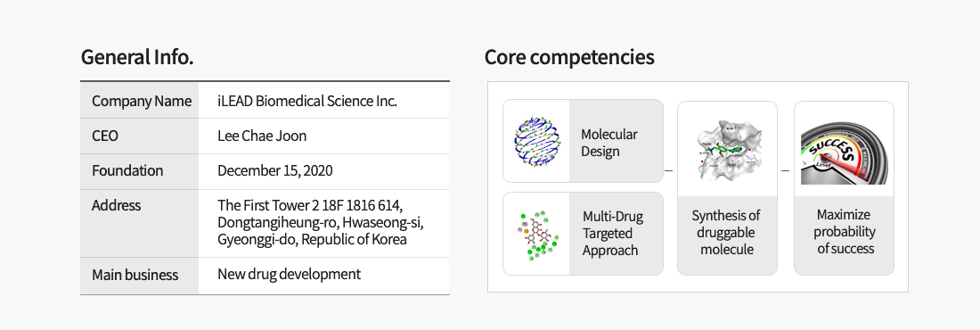Select Synthesis of druggable molecule caption
The image size is (980, 330).
pyautogui.click(x=727, y=232)
